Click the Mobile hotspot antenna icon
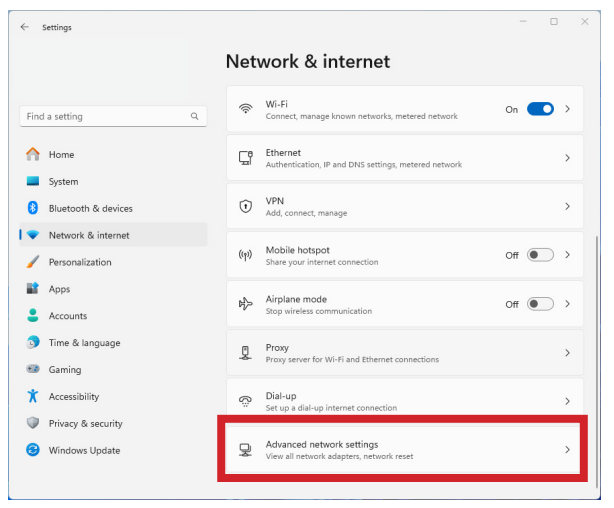Screen dimensions: 614x508 point(246,255)
